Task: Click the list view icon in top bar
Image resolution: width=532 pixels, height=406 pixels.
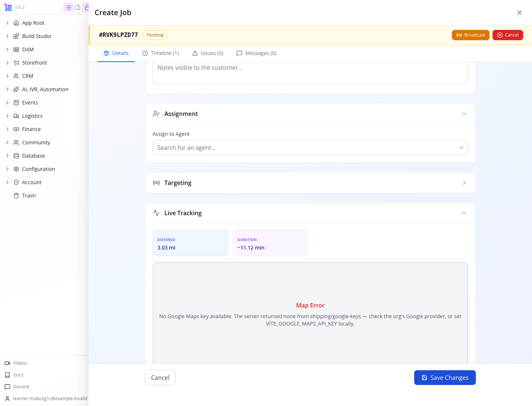Action: click(x=68, y=7)
